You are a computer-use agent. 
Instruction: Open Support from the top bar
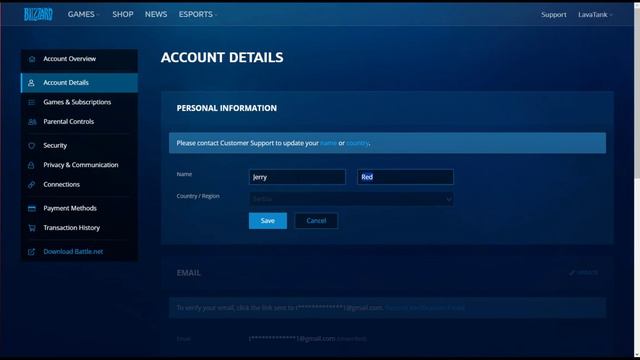point(553,15)
